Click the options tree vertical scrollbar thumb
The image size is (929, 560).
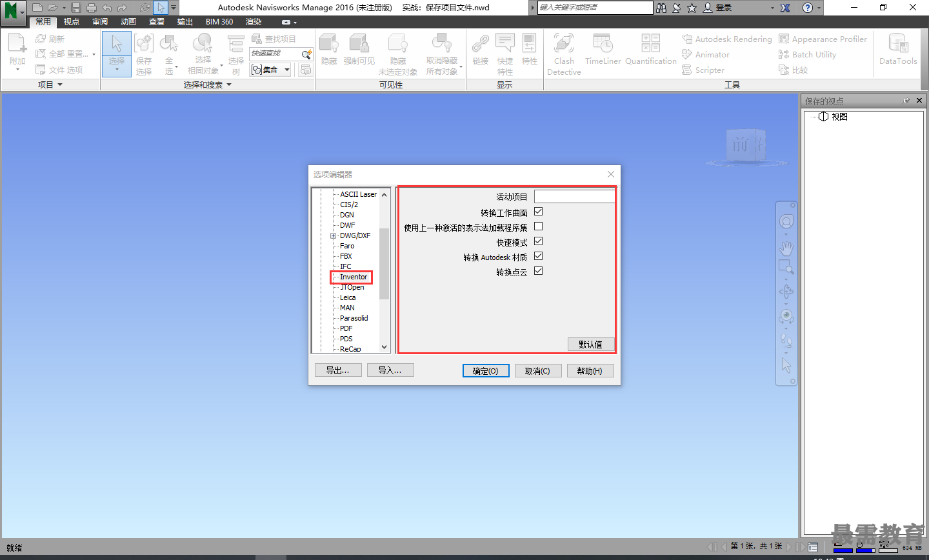(385, 263)
